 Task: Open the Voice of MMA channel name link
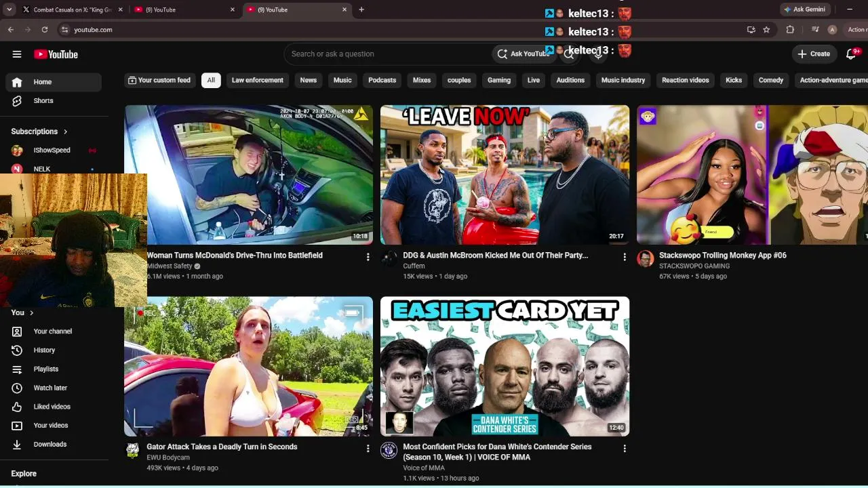tap(424, 468)
